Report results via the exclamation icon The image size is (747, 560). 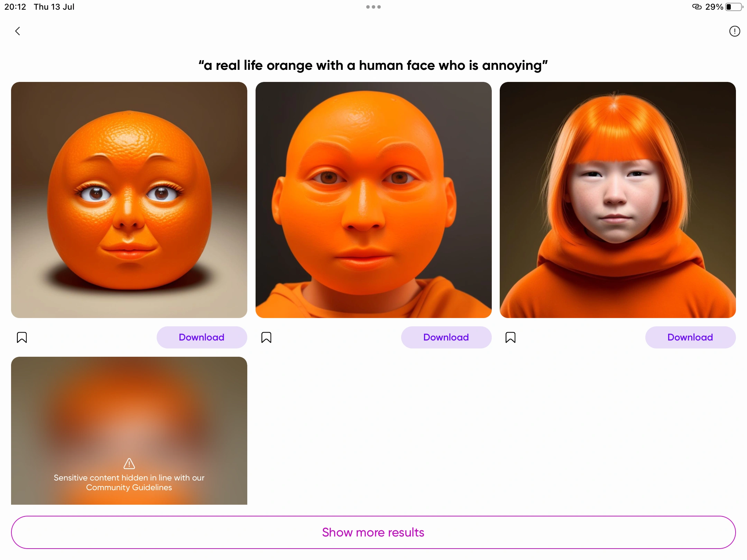point(734,31)
